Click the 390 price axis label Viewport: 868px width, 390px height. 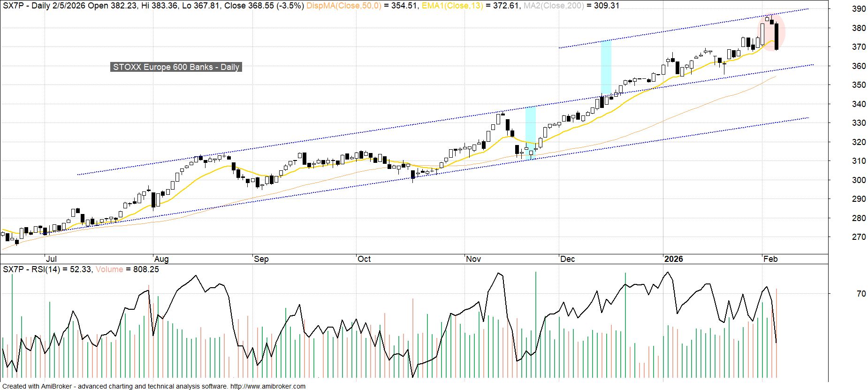tap(859, 9)
